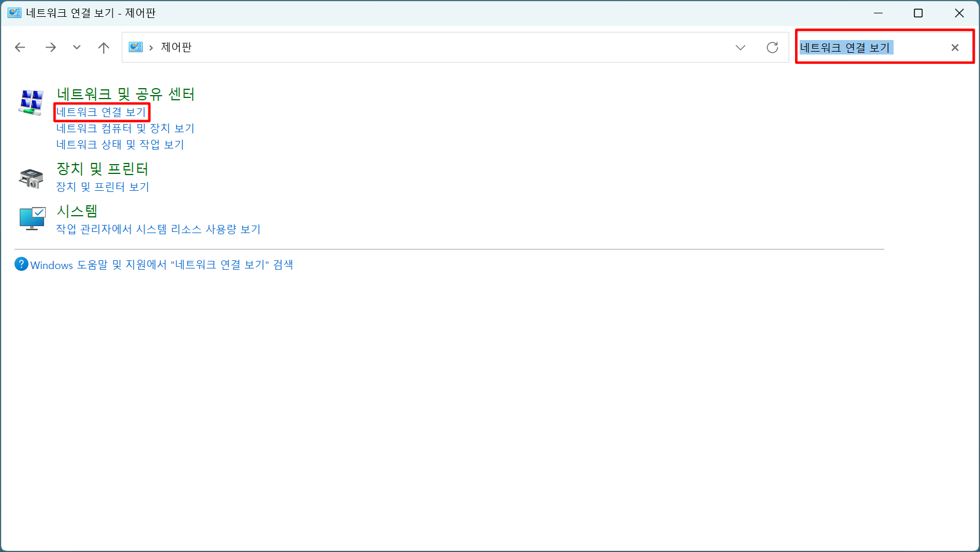Open the 시스템 heading
This screenshot has height=552, width=980.
pyautogui.click(x=77, y=211)
